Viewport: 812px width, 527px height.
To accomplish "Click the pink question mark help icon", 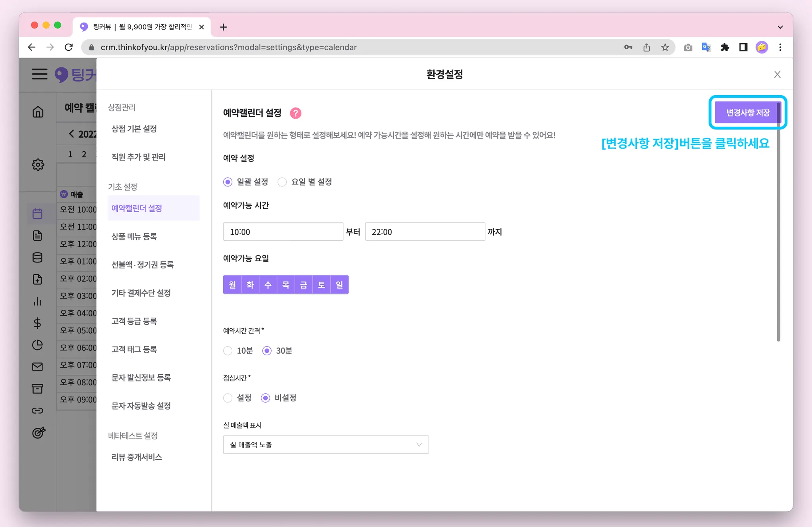I will click(295, 113).
